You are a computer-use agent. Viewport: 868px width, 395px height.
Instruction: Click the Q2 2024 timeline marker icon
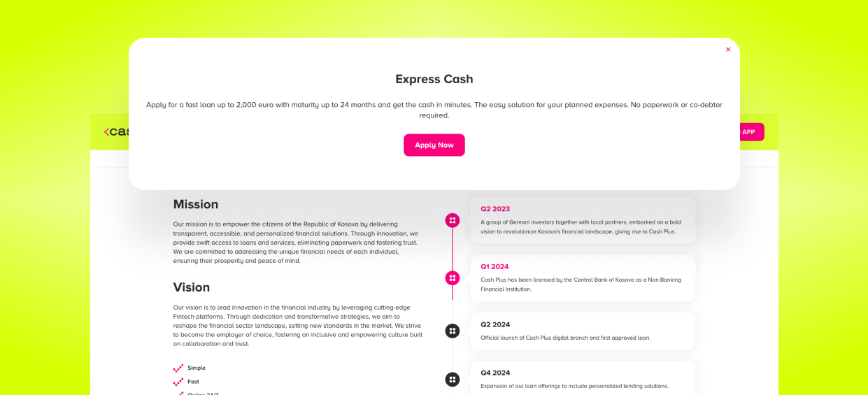[453, 331]
